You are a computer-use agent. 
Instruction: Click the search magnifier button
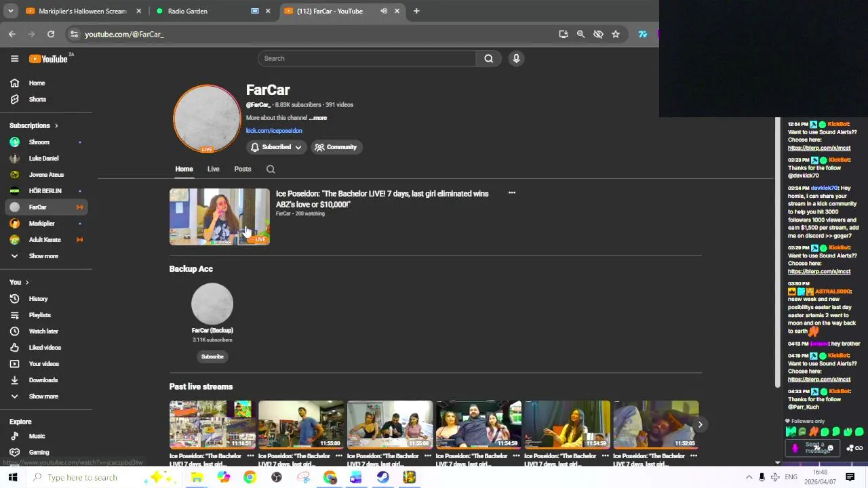pyautogui.click(x=488, y=58)
